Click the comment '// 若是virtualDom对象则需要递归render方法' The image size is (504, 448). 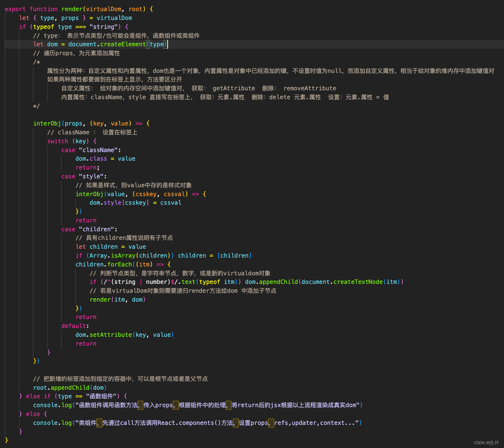pyautogui.click(x=183, y=291)
